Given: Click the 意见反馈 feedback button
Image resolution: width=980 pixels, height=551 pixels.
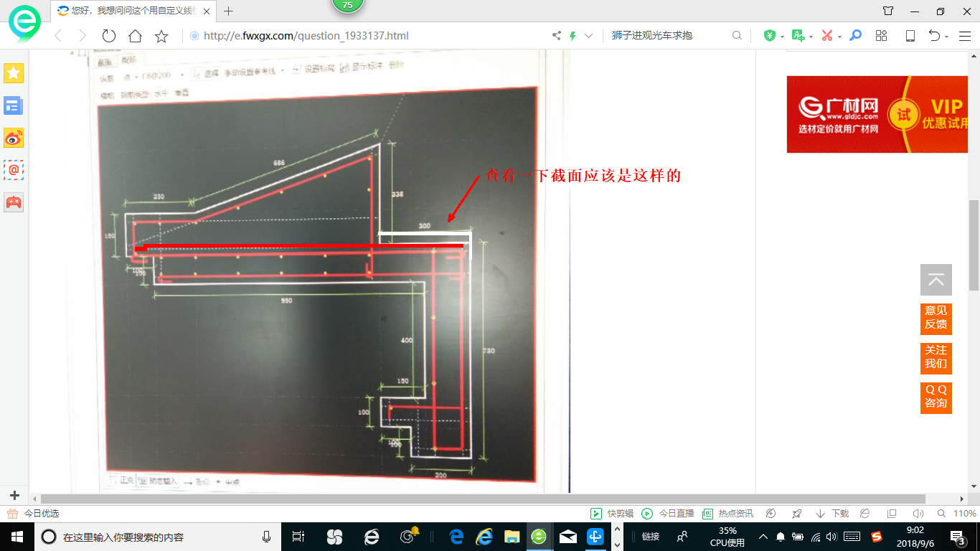Looking at the screenshot, I should 936,319.
